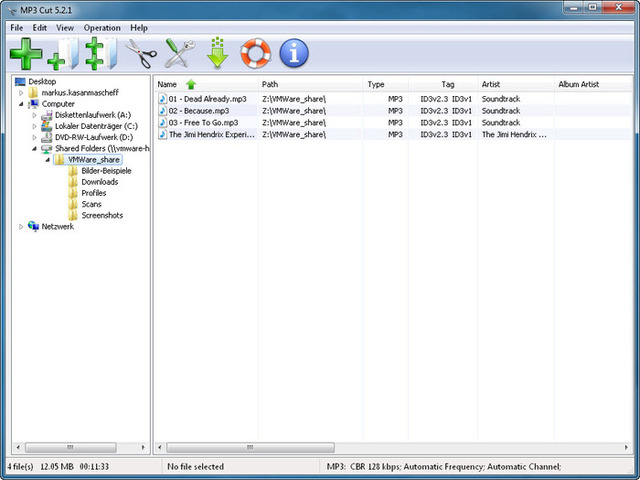The height and width of the screenshot is (480, 640).
Task: Click the Computer icon in the tree
Action: [x=33, y=104]
